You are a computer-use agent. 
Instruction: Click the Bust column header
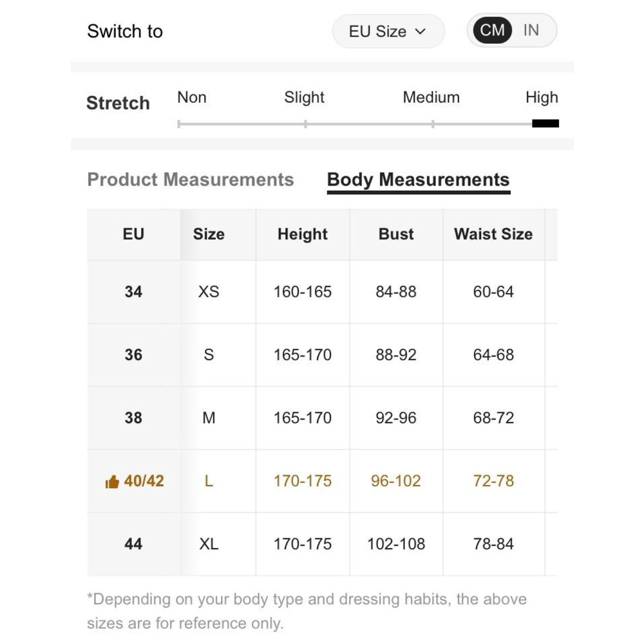(x=396, y=234)
